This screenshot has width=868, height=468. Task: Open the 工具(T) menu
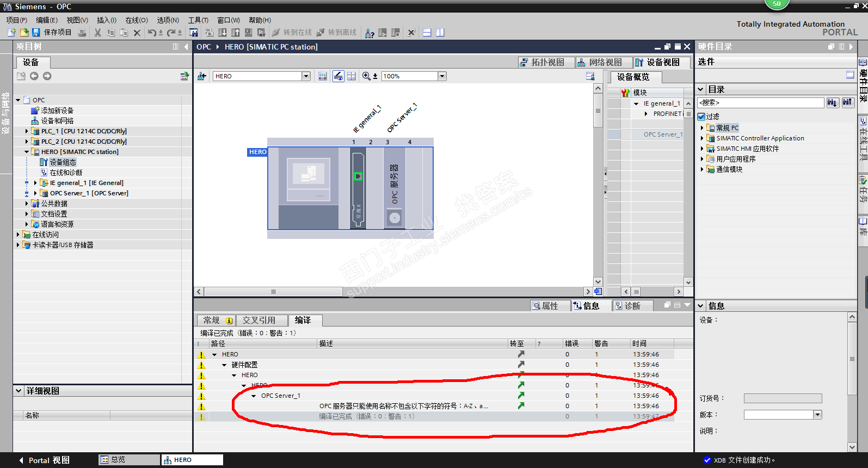(x=198, y=20)
